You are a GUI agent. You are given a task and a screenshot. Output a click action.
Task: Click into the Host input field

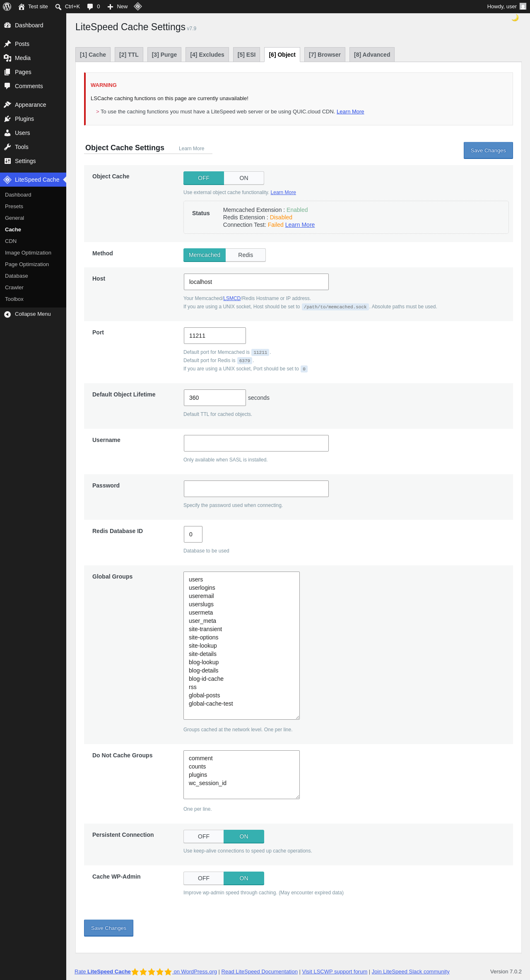(256, 282)
